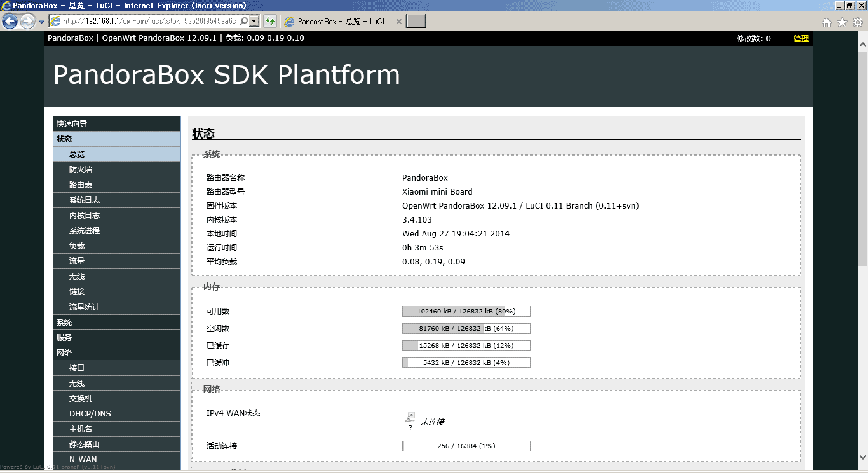This screenshot has width=868, height=473.
Task: Click the vertical scrollbar thumb
Action: [x=862, y=158]
